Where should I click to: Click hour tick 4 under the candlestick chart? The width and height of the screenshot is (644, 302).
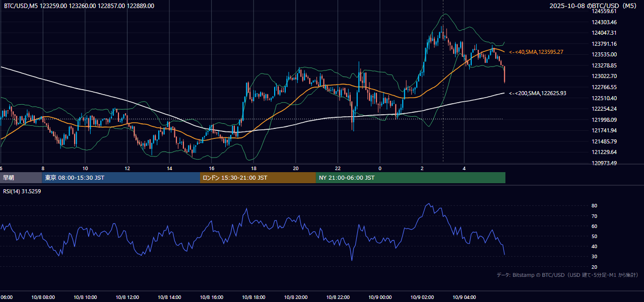(x=465, y=168)
